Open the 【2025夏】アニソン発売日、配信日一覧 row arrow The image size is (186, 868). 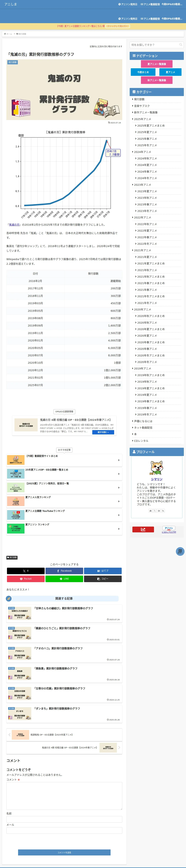tap(118, 488)
